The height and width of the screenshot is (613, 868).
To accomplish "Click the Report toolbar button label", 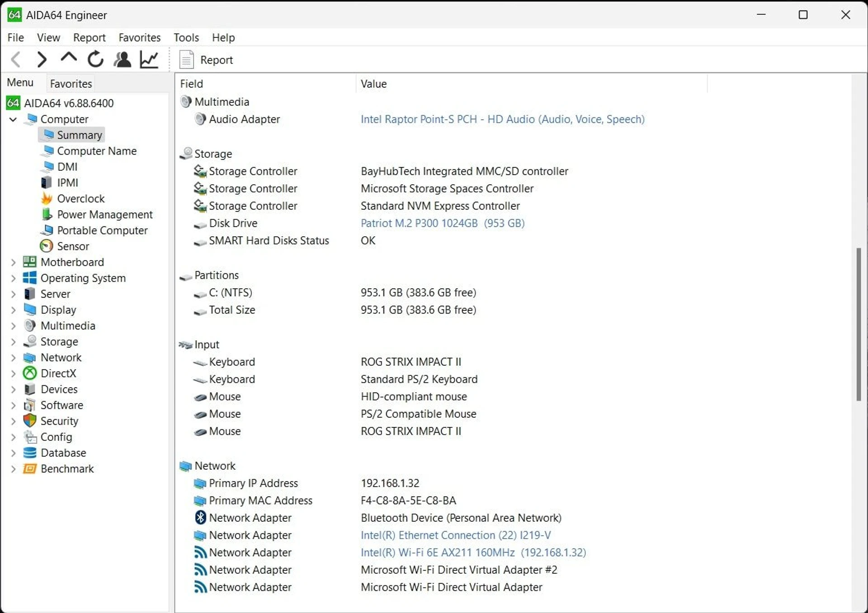I will click(217, 60).
